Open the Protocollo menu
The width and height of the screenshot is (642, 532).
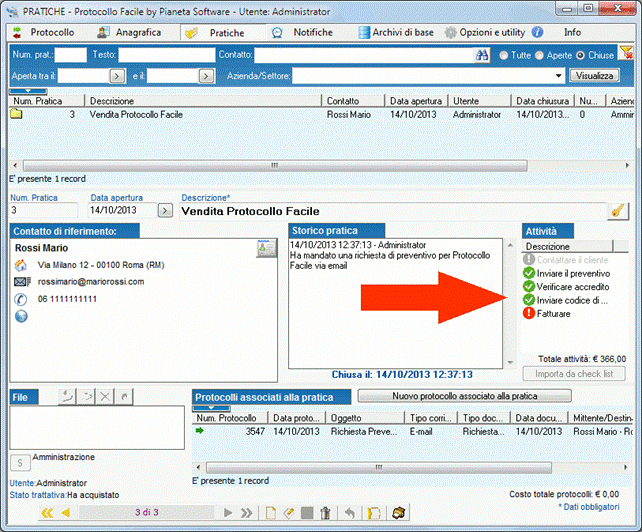click(x=44, y=32)
